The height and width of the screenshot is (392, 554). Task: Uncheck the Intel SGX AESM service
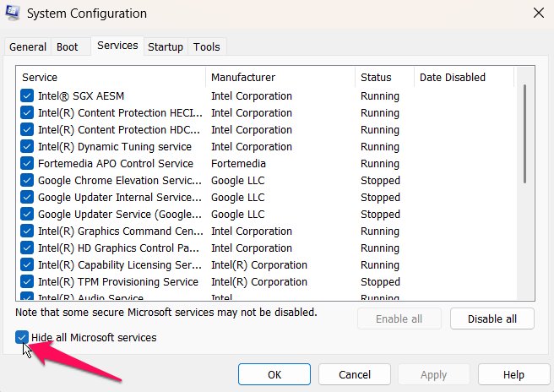27,96
